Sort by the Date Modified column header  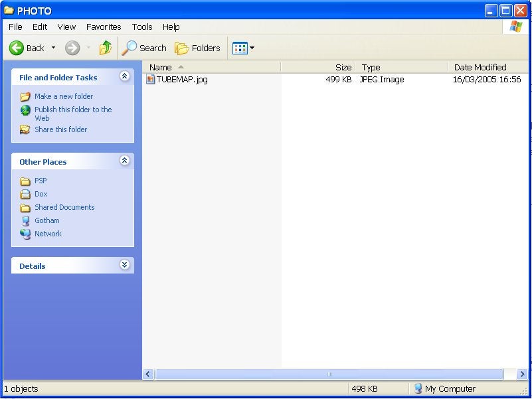point(488,67)
